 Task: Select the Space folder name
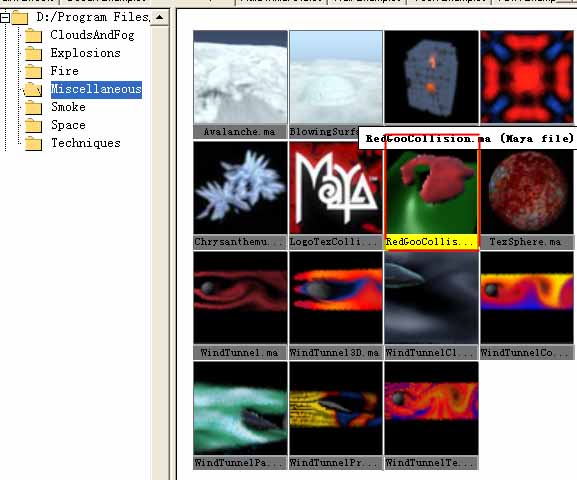(68, 125)
